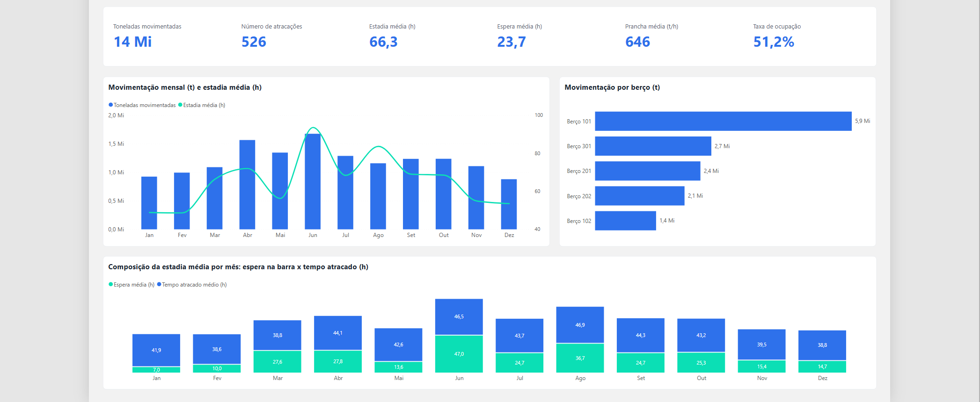Select the Berço 102 bar
This screenshot has height=402, width=980.
click(625, 221)
